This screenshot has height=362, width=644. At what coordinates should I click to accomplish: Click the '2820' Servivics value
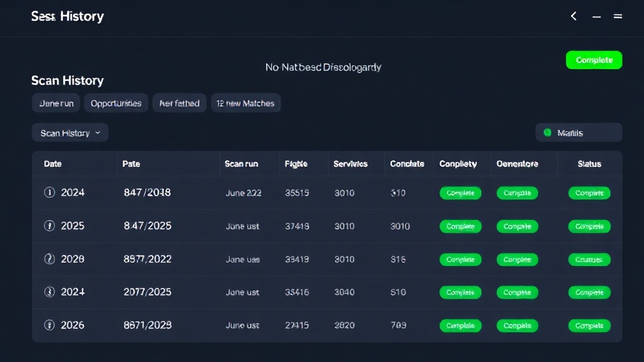(344, 326)
